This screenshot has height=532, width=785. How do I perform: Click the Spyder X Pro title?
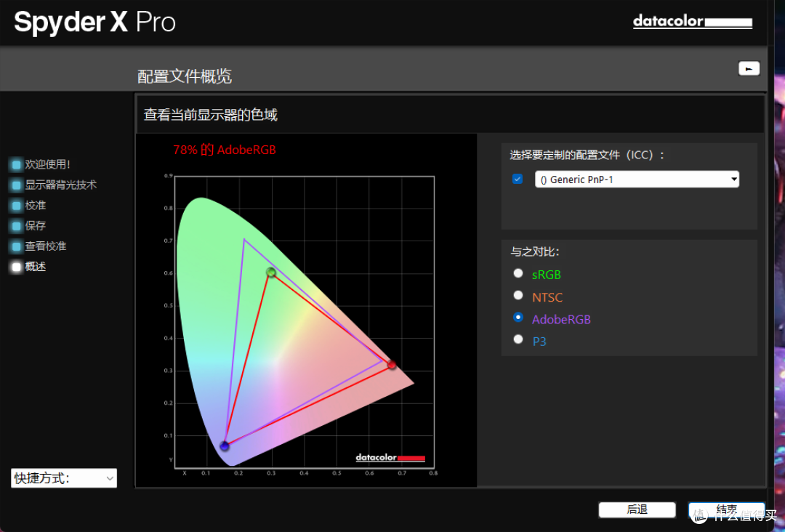[94, 22]
